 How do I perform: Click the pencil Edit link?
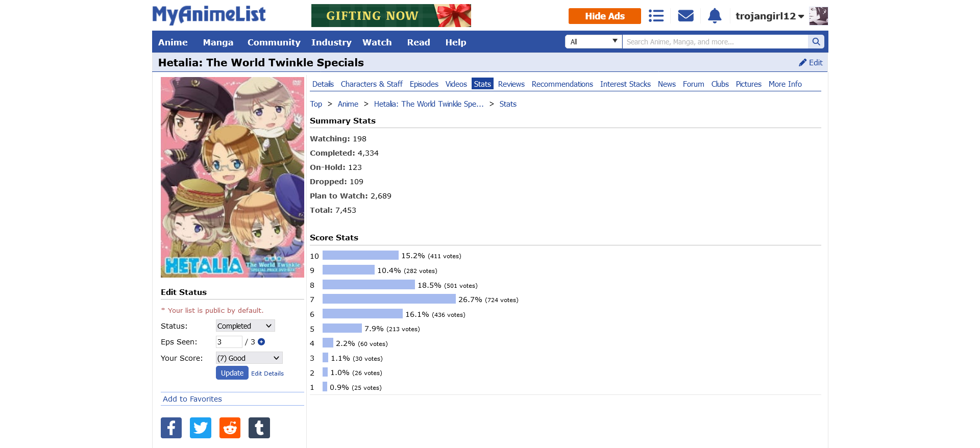811,62
